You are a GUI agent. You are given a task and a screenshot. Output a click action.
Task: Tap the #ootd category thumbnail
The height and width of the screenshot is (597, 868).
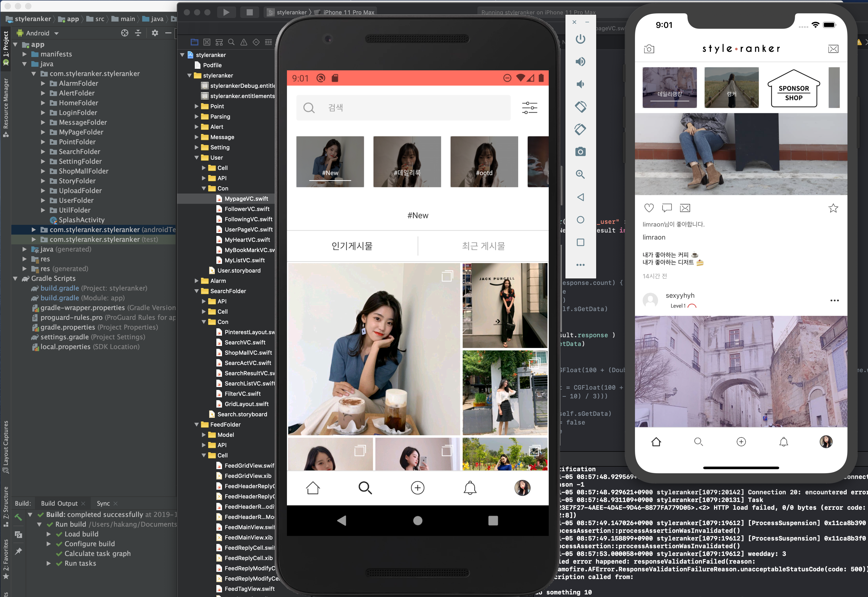(484, 162)
